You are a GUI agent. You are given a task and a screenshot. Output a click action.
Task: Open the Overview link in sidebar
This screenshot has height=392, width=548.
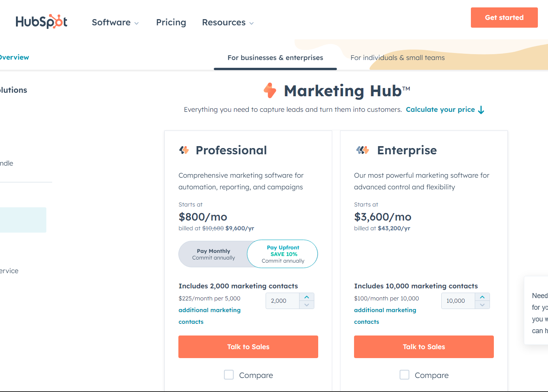tap(14, 57)
